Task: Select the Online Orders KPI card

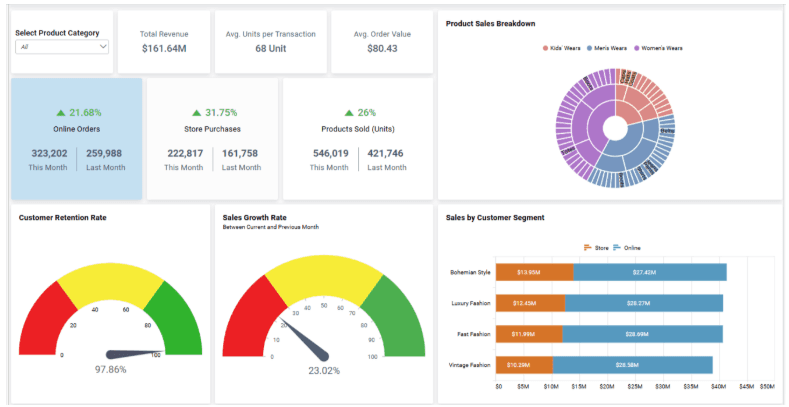Action: (x=76, y=139)
